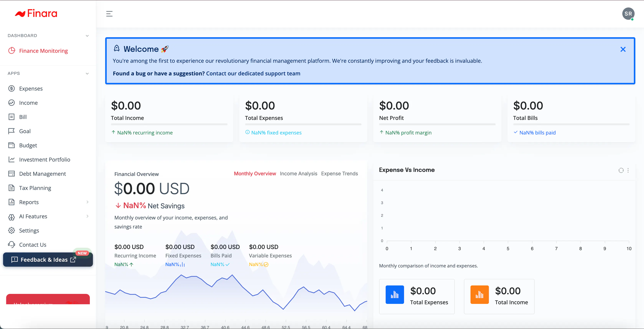Toggle the hamburger sidebar menu icon

(x=109, y=14)
